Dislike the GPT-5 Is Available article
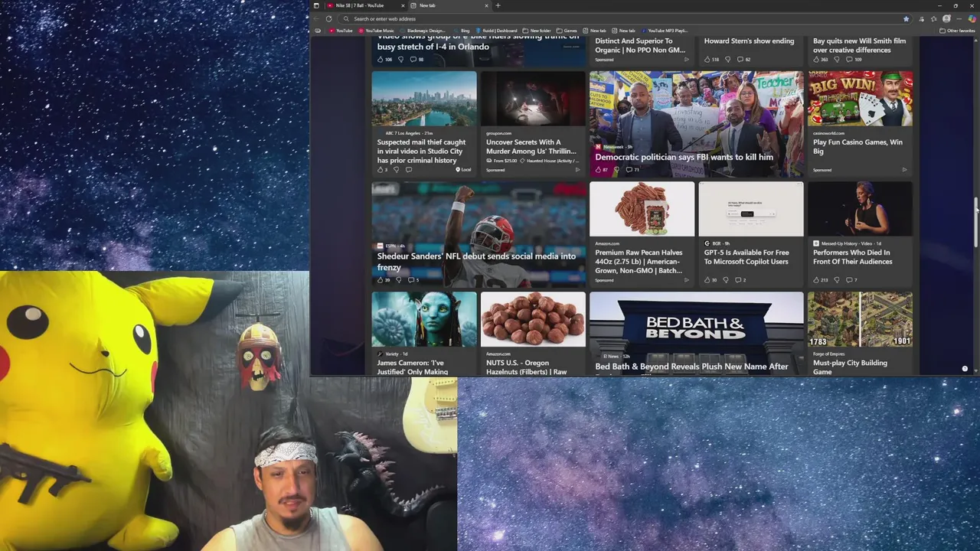The width and height of the screenshot is (980, 551). [x=726, y=280]
